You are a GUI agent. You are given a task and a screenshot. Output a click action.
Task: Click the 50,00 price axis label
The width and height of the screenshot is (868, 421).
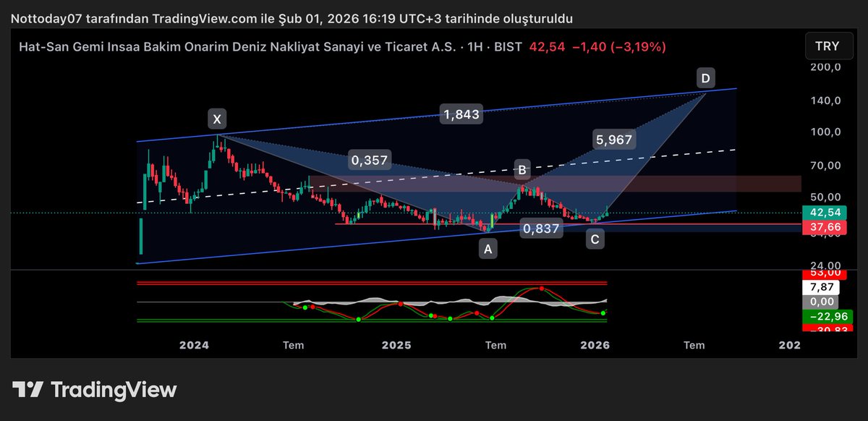click(825, 197)
